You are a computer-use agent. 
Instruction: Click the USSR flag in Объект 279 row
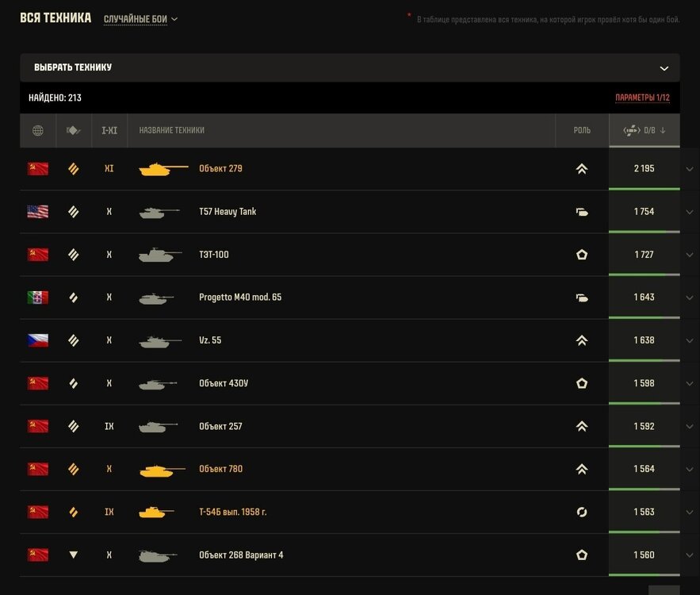(38, 169)
